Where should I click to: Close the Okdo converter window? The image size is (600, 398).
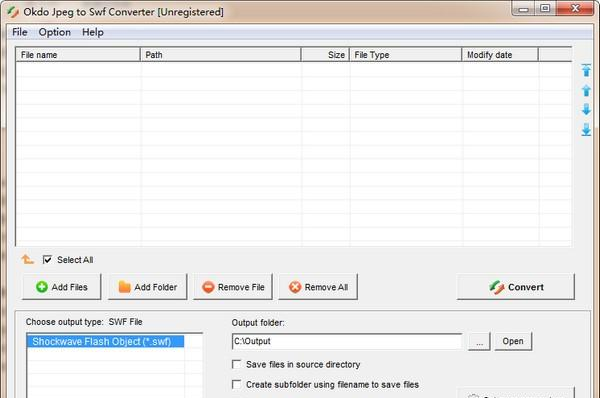tap(575, 8)
